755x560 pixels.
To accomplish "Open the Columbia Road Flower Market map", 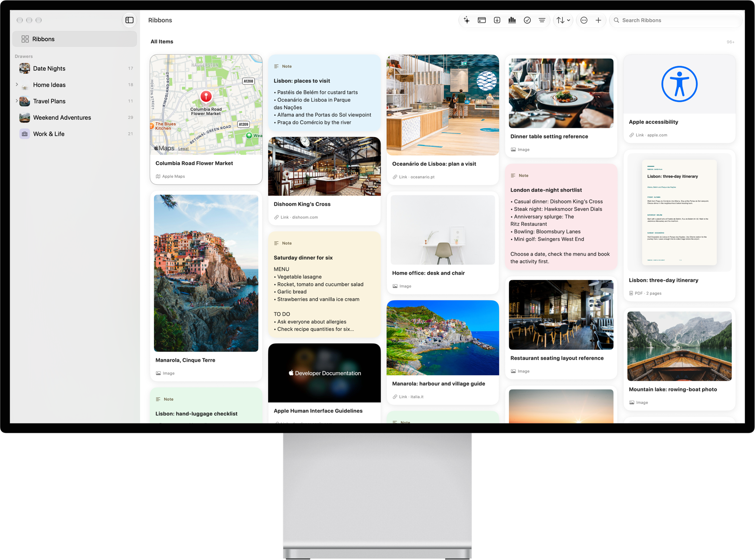I will point(206,105).
